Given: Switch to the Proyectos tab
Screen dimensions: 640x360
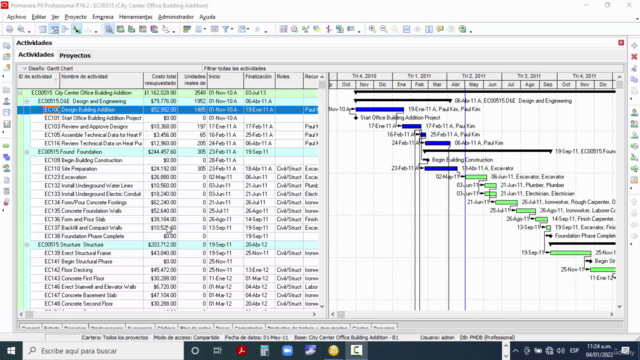Looking at the screenshot, I should click(x=75, y=55).
